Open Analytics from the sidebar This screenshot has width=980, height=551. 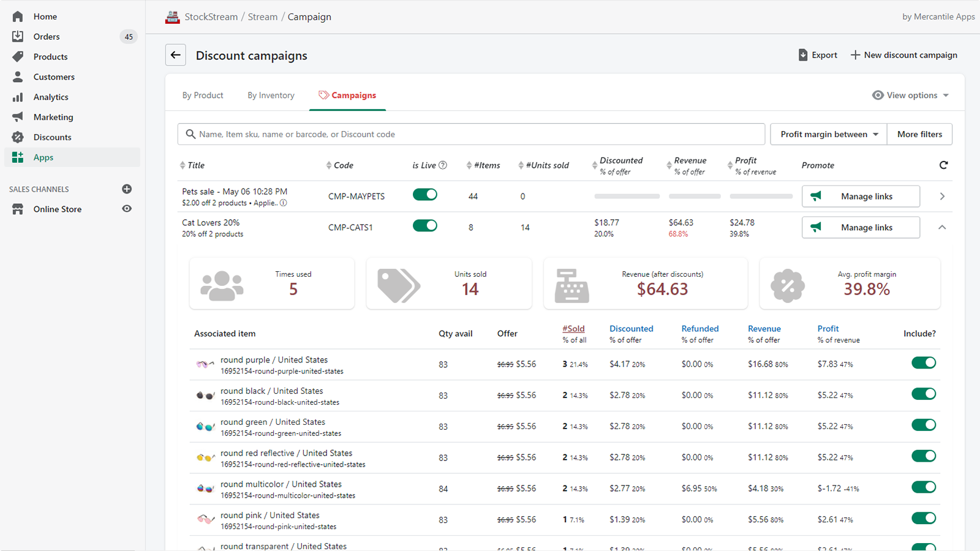51,97
